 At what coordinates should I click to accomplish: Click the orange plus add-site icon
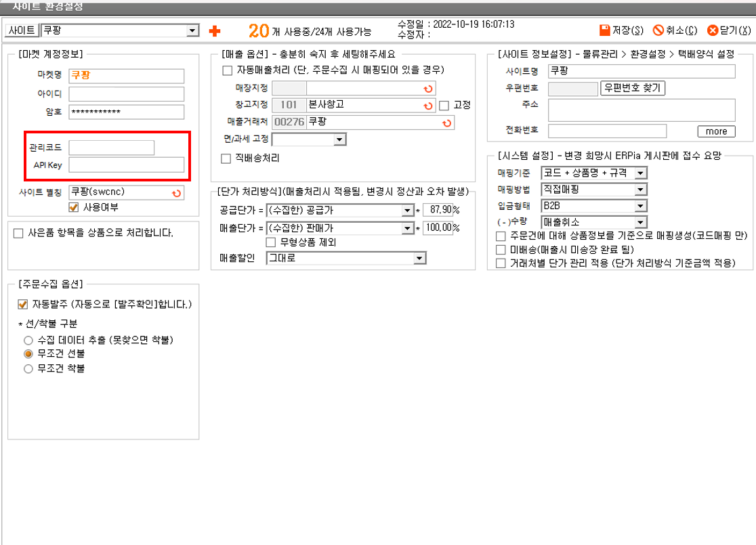[215, 30]
